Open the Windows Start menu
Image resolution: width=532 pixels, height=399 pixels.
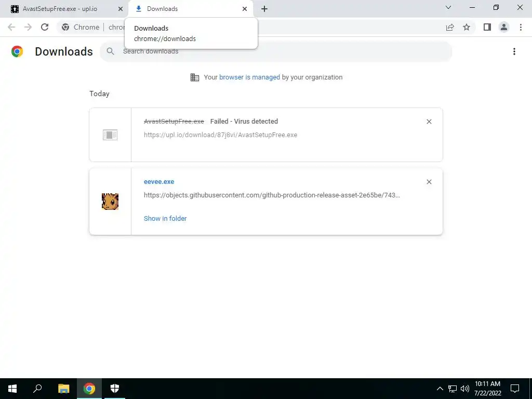12,389
